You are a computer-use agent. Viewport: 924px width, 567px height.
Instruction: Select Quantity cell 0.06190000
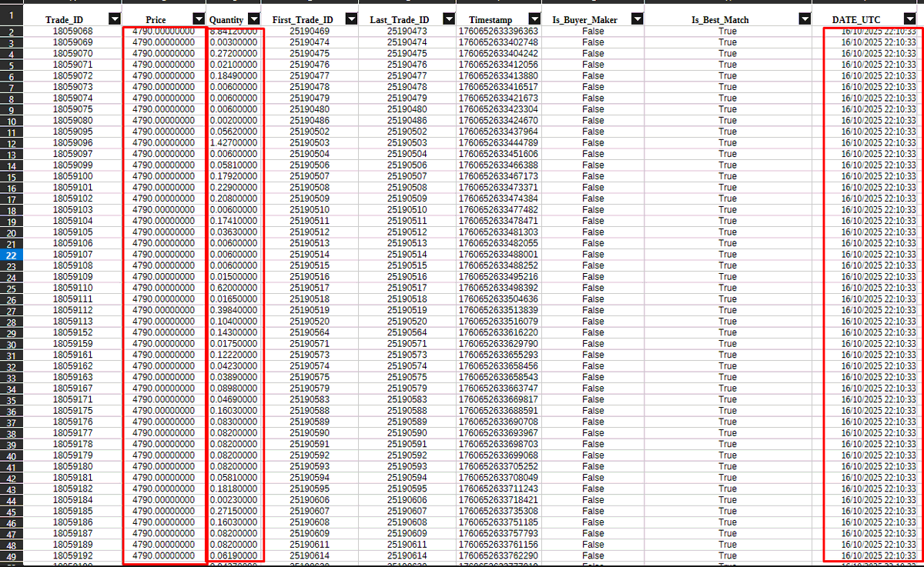click(234, 555)
